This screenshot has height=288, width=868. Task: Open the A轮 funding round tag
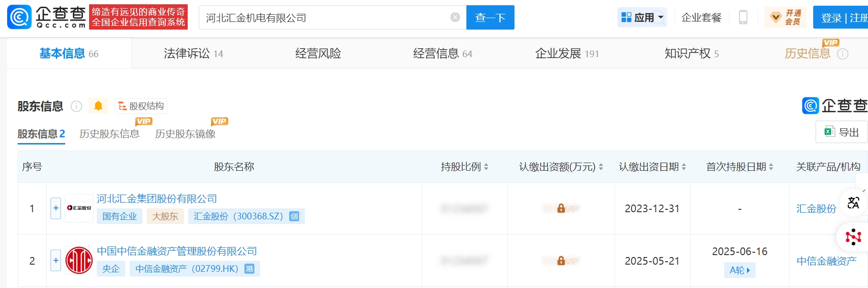740,270
